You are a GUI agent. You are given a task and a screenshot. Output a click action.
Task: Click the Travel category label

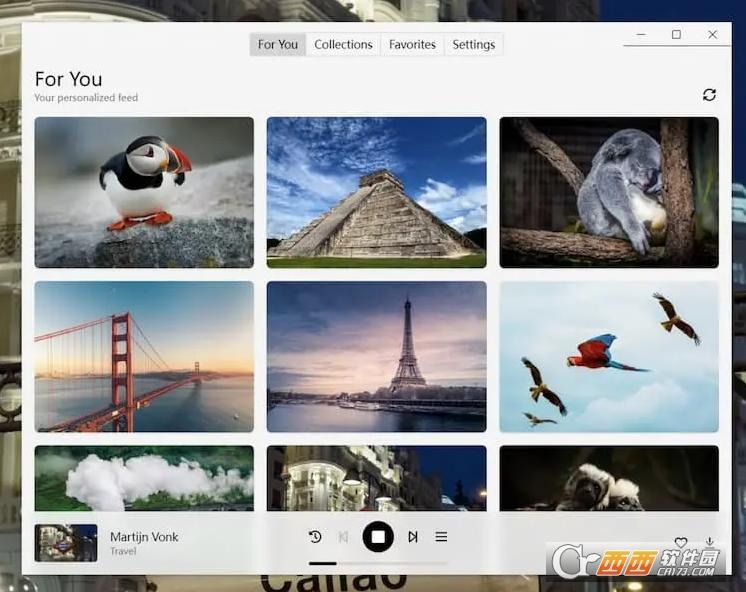[x=123, y=551]
